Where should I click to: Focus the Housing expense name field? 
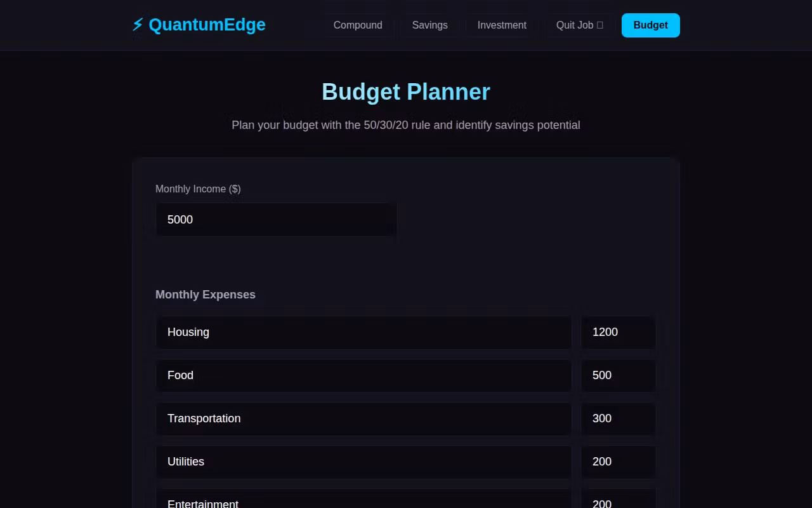363,332
